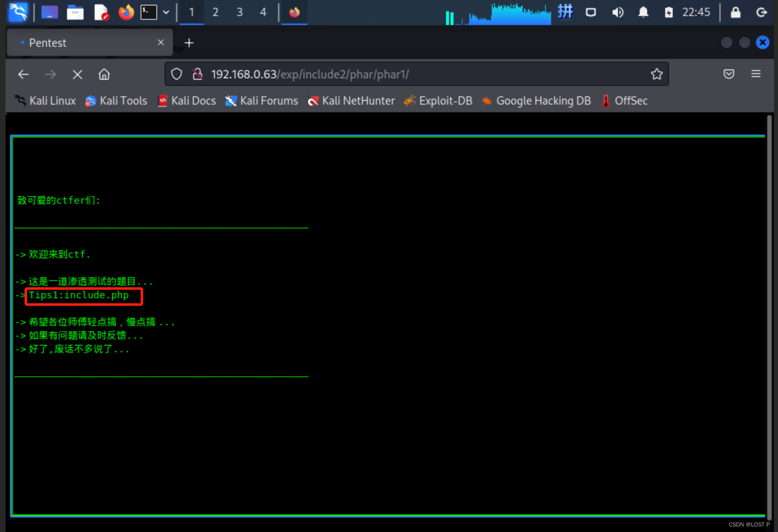The height and width of the screenshot is (532, 778).
Task: Expand the terminal launcher dropdown arrow
Action: point(166,12)
